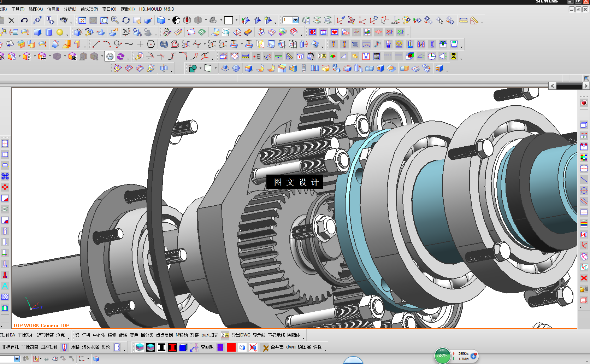Click the 查间隙 clearance check button
The height and width of the screenshot is (364, 590).
[207, 347]
